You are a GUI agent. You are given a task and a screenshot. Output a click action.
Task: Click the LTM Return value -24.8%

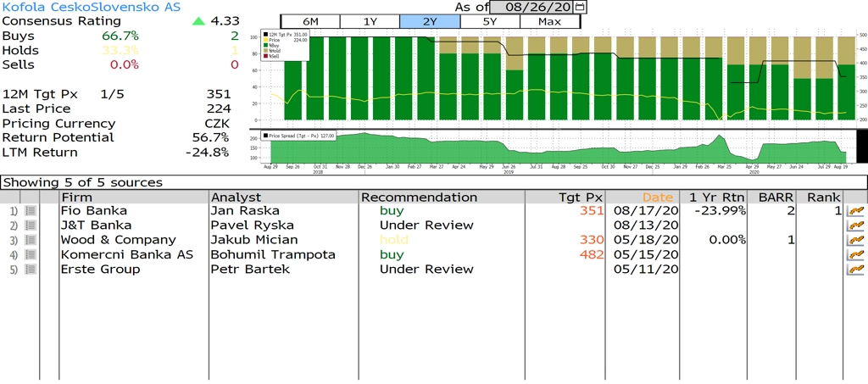pos(207,153)
